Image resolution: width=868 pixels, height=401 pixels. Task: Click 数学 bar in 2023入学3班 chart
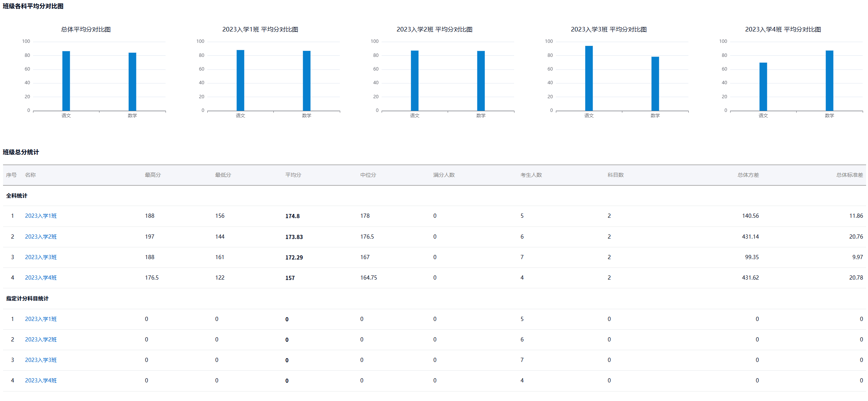coord(655,84)
